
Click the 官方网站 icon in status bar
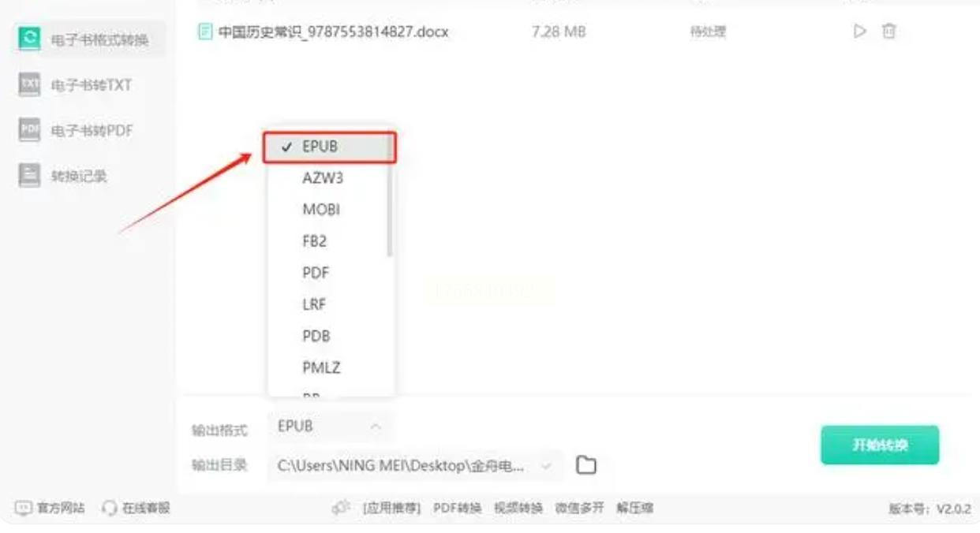pos(23,509)
